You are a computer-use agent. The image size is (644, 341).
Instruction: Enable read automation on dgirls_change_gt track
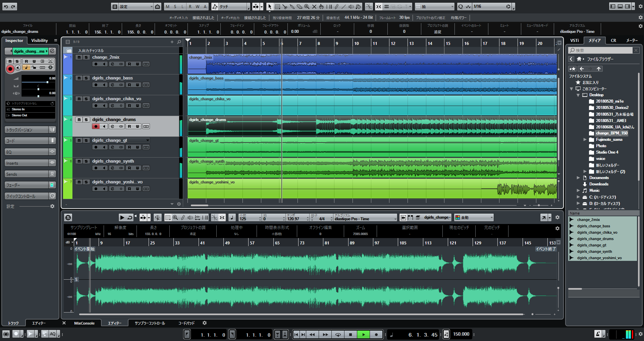point(129,147)
